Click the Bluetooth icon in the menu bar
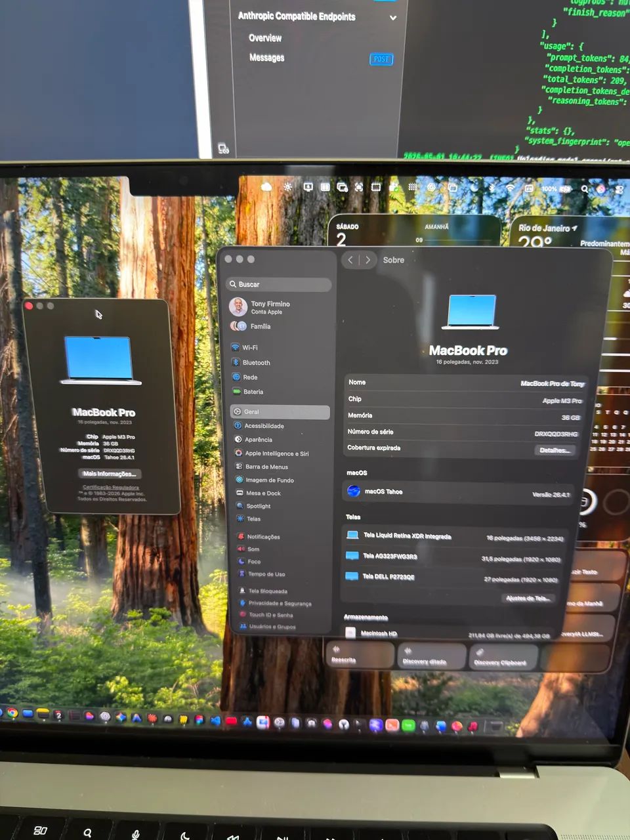Viewport: 630px width, 840px height. click(x=493, y=188)
